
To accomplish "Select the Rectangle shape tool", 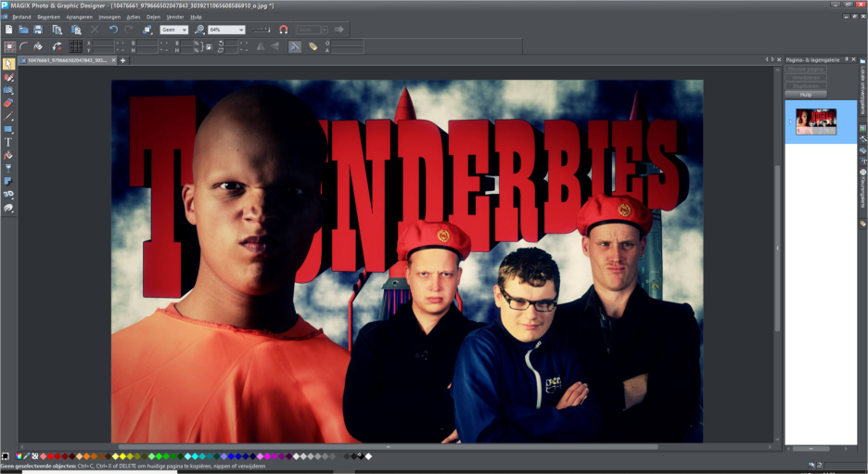I will [x=8, y=129].
